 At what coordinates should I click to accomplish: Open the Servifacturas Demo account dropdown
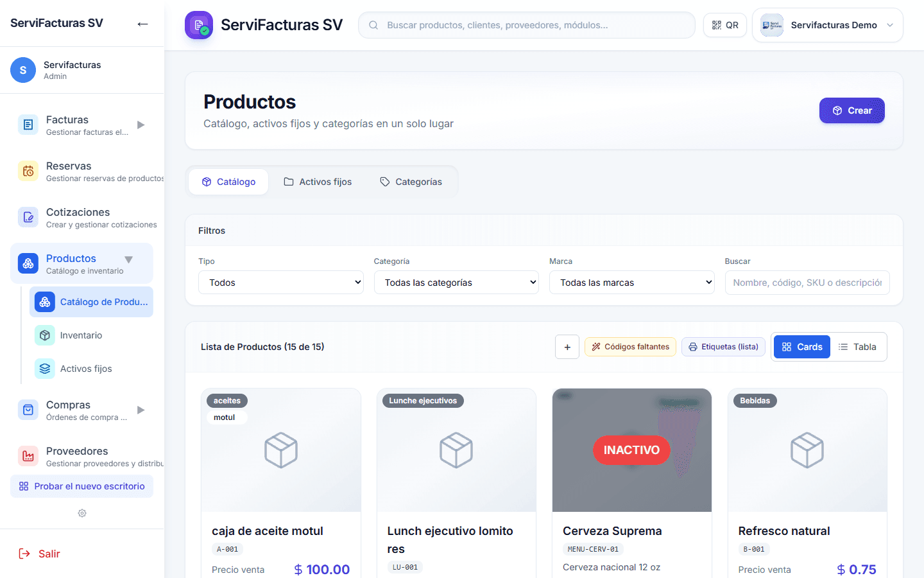828,25
